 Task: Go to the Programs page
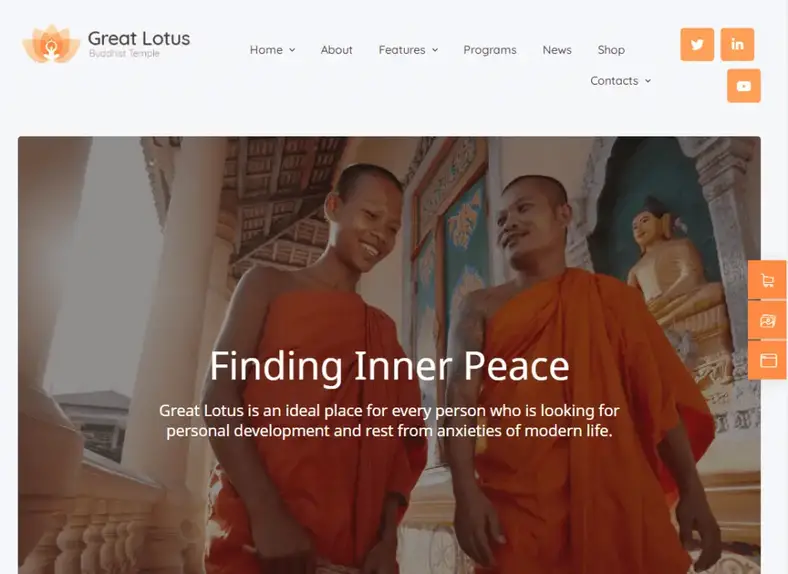[x=490, y=50]
